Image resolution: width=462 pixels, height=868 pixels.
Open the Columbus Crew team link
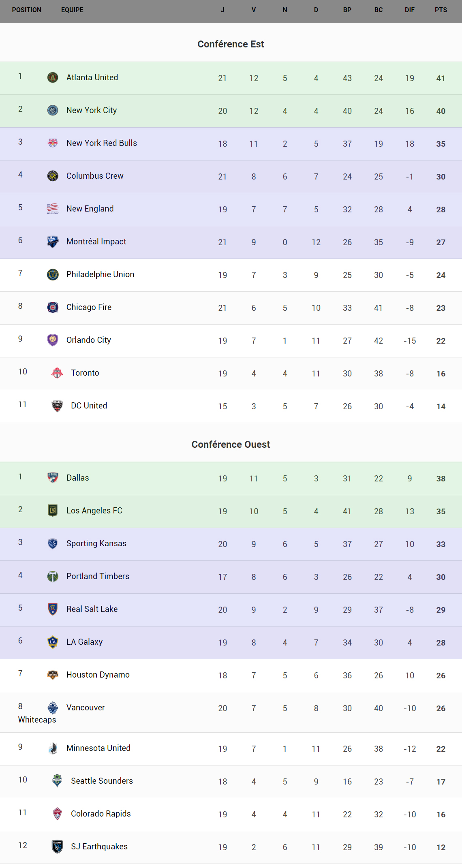pos(95,176)
